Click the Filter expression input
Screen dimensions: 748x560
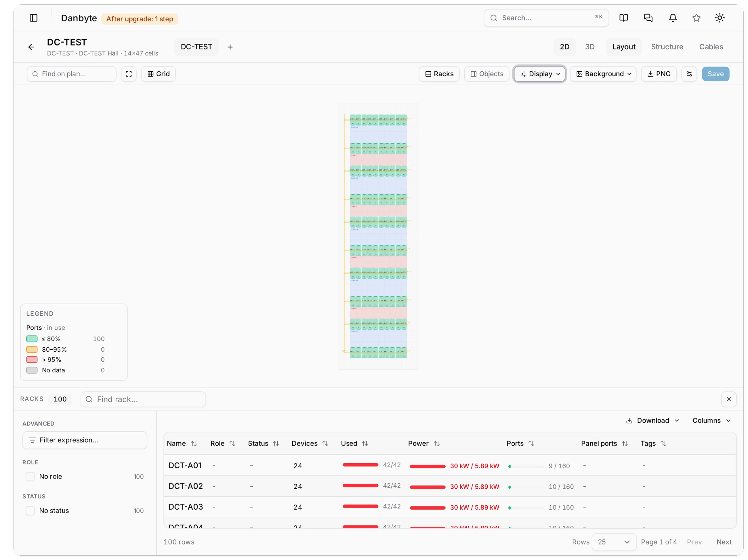coord(85,440)
